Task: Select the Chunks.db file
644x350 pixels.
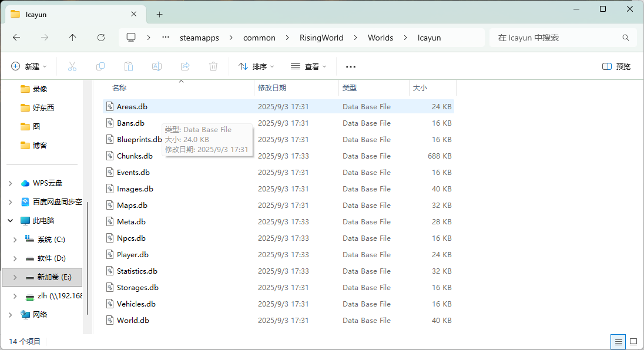Action: coord(279,156)
